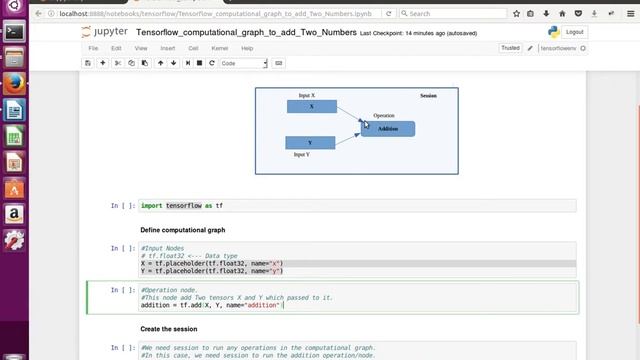Open the Kernel menu

point(220,48)
